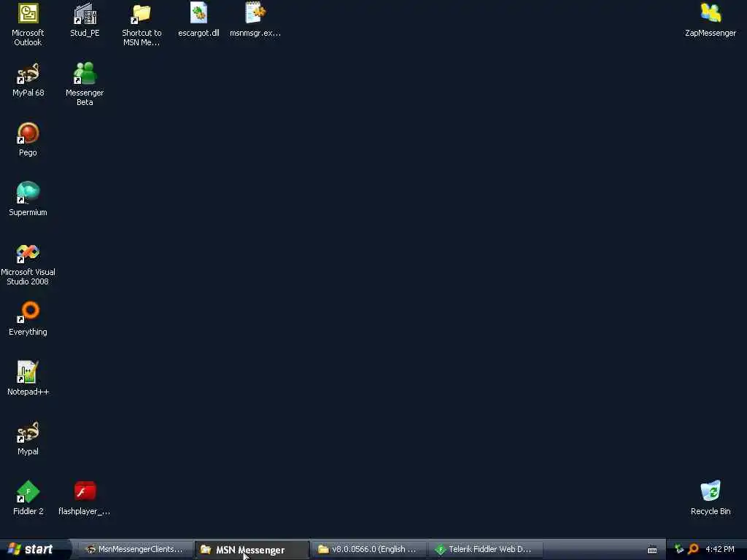Select the Shortcut to MSN Messenger folder
The image size is (747, 560).
point(142,24)
